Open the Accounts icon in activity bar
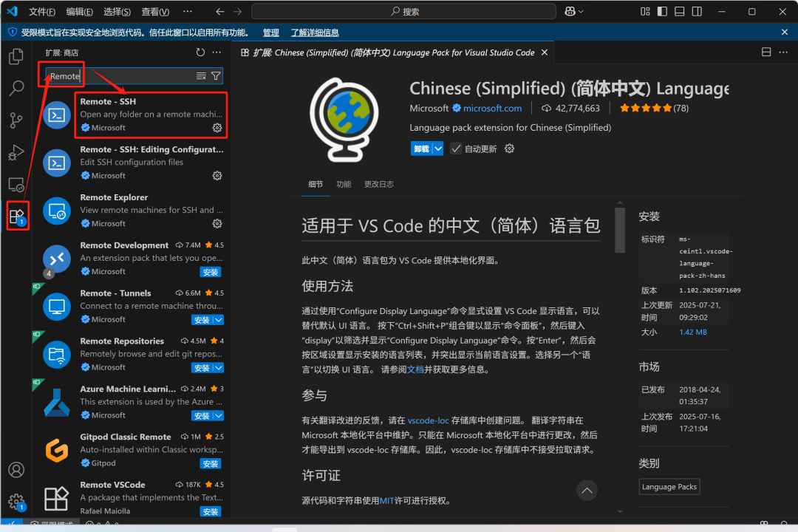This screenshot has height=532, width=798. (x=16, y=469)
